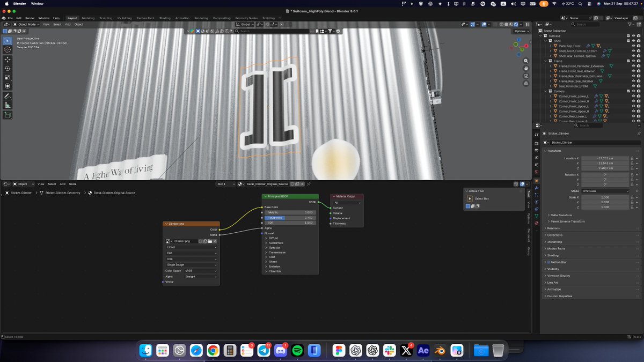Screen dimensions: 644x362
Task: Click the zoom magnifier viewport gizmo
Action: [525, 60]
